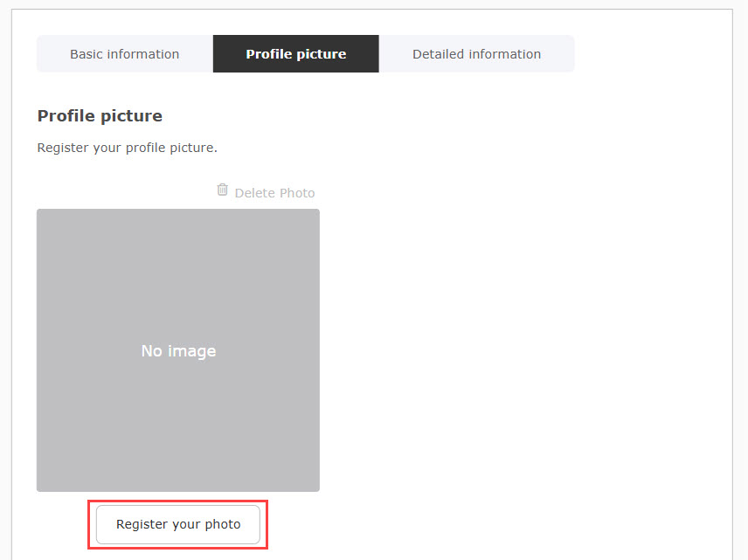The height and width of the screenshot is (560, 748).
Task: Select the empty profile image box
Action: (178, 350)
